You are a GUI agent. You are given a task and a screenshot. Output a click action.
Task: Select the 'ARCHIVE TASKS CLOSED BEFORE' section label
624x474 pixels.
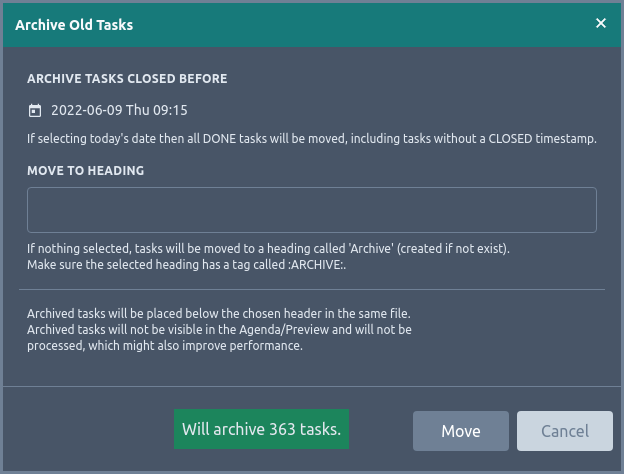pyautogui.click(x=127, y=79)
